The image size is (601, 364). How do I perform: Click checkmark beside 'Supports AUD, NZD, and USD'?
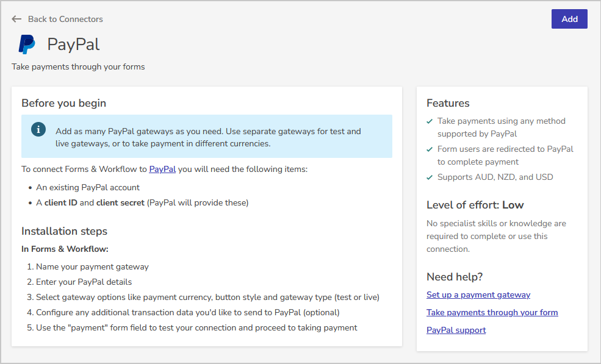pyautogui.click(x=430, y=177)
